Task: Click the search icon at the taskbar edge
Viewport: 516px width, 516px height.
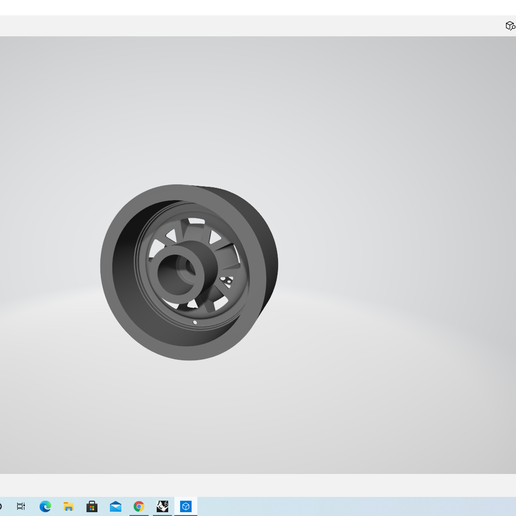Action: pyautogui.click(x=1, y=506)
